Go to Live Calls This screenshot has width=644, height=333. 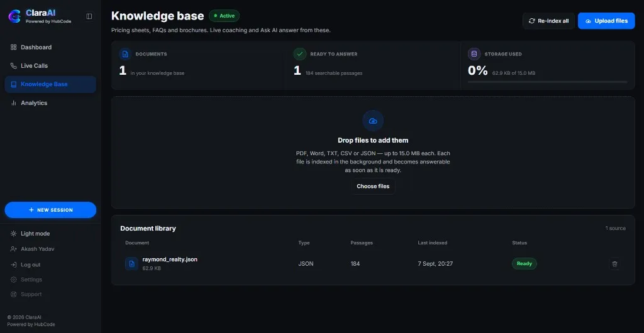(50, 65)
